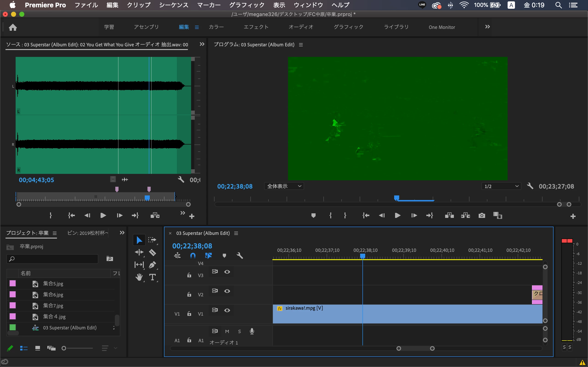The width and height of the screenshot is (588, 367).
Task: Select the Hand tool
Action: 139,277
